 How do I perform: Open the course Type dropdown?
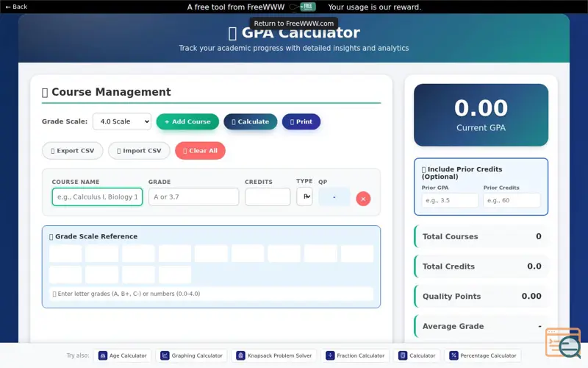[x=304, y=197]
